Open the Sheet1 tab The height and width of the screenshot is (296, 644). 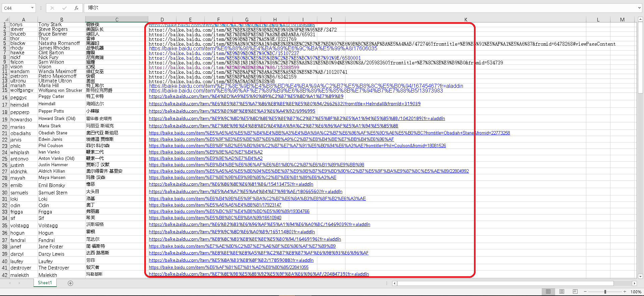pos(45,283)
